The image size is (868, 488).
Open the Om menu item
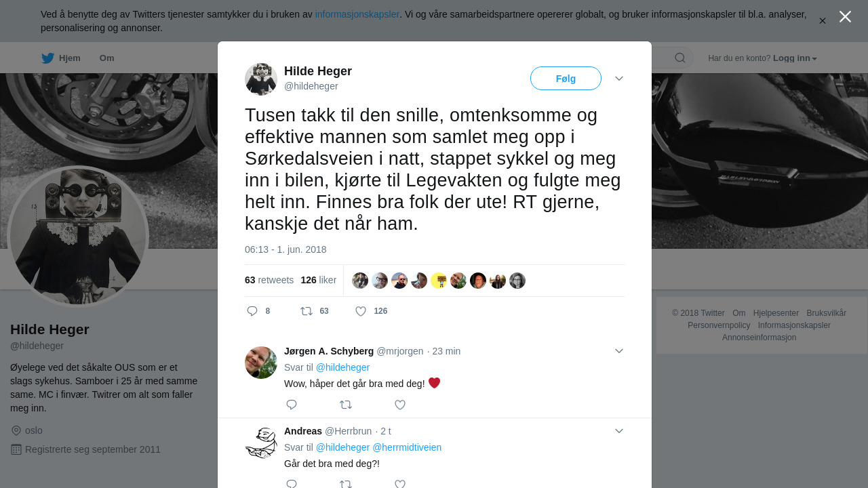pyautogui.click(x=106, y=58)
